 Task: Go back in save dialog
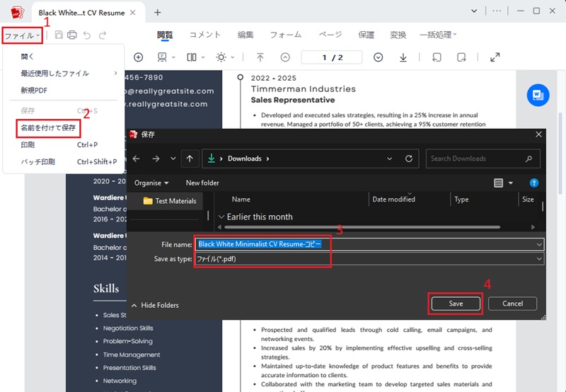point(136,158)
